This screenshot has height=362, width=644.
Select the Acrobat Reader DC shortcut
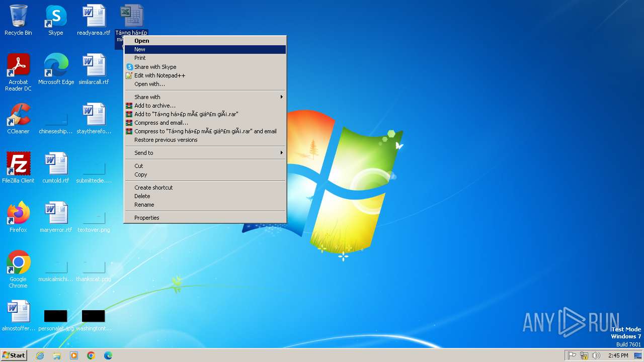click(x=18, y=72)
